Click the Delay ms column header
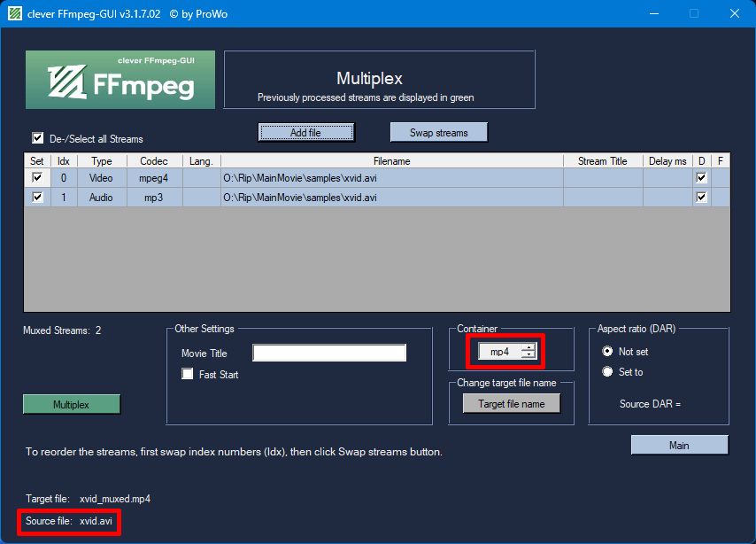756x544 pixels. tap(667, 160)
